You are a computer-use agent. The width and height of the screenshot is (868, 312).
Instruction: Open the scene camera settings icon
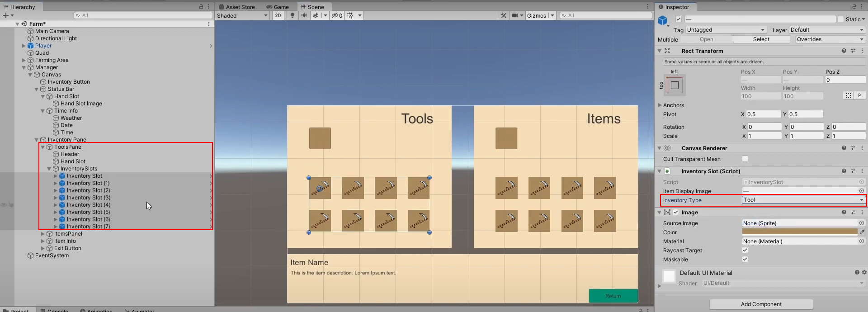514,15
